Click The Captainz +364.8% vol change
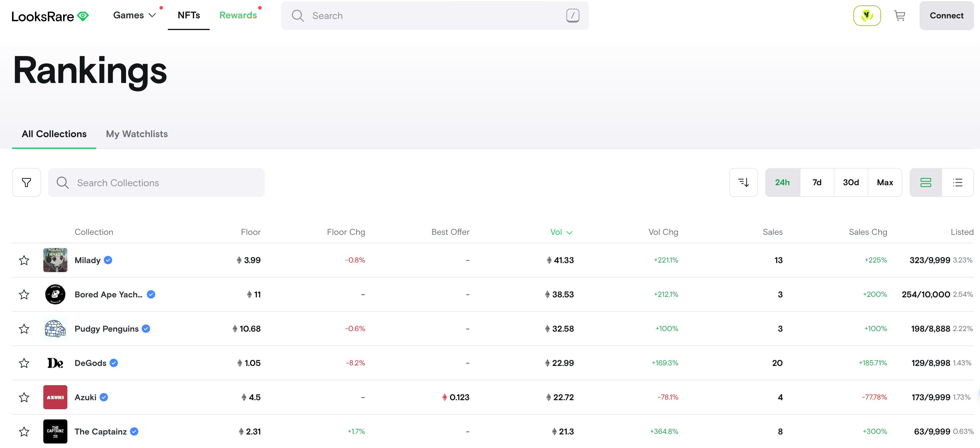Viewport: 980px width, 448px height. click(x=664, y=431)
